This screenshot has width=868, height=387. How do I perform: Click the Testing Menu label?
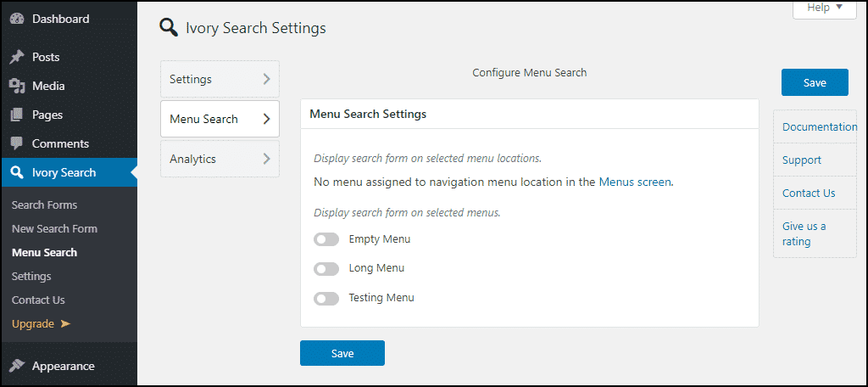(381, 298)
